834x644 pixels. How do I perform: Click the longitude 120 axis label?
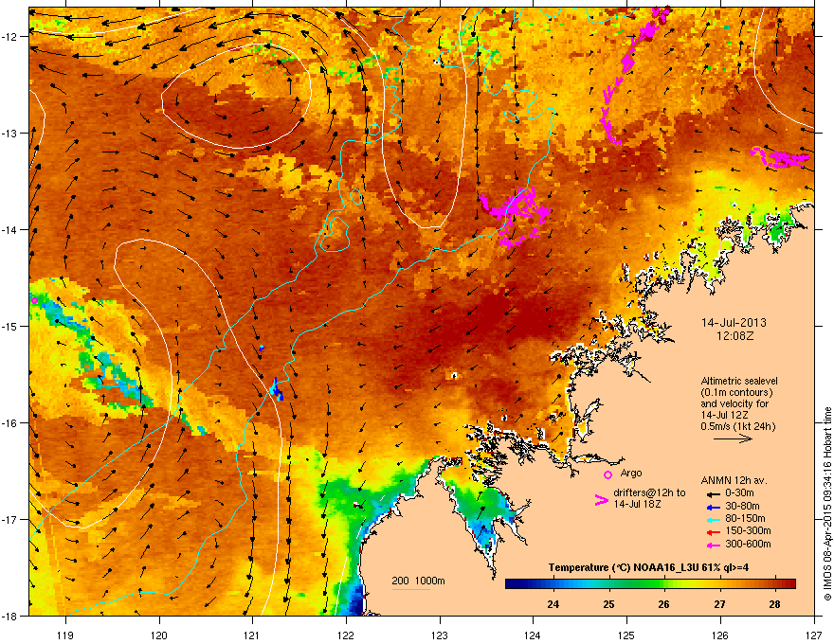click(159, 635)
